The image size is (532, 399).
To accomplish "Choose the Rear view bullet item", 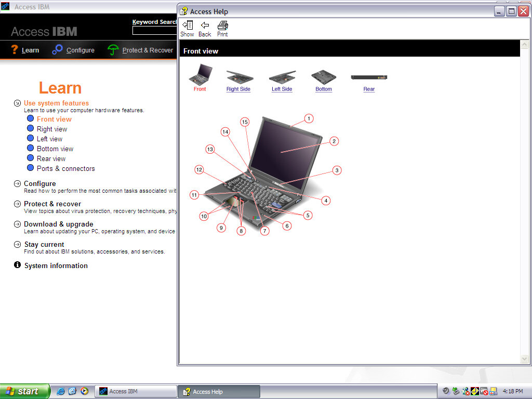I will [51, 159].
